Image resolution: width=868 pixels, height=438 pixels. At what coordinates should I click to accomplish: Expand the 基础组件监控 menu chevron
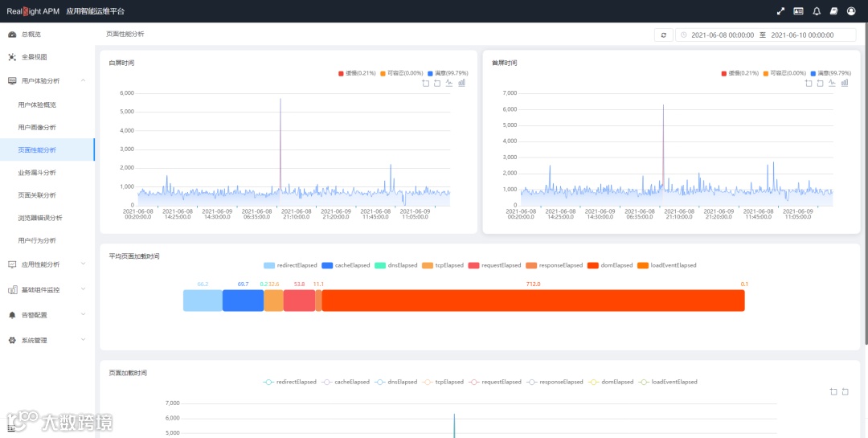(83, 289)
